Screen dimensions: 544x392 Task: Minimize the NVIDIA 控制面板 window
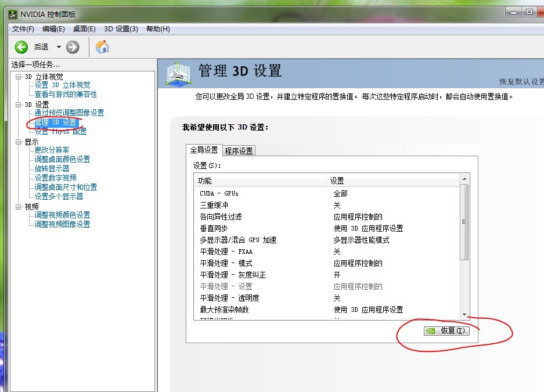(514, 12)
